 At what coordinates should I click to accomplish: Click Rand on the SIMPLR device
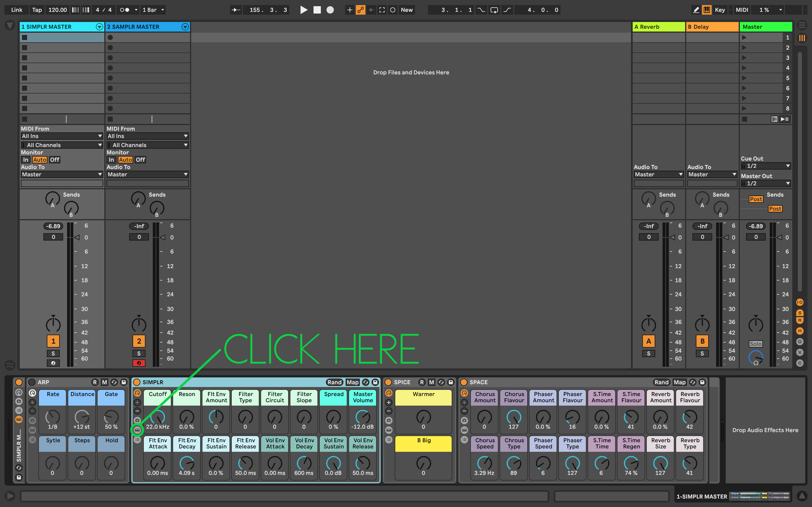tap(334, 382)
